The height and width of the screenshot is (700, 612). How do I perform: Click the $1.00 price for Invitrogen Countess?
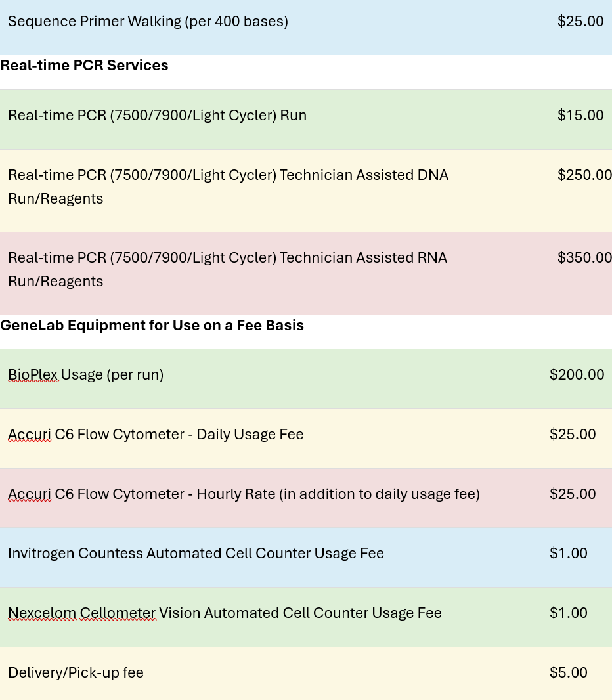click(x=568, y=554)
